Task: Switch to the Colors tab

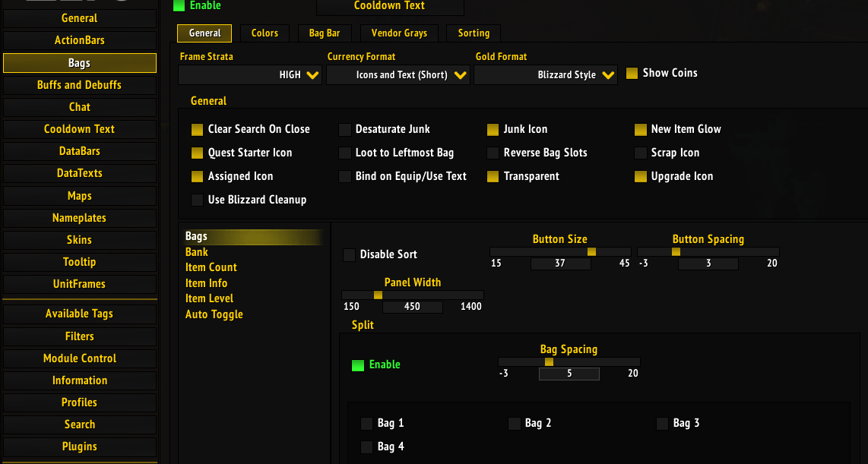Action: pos(264,33)
